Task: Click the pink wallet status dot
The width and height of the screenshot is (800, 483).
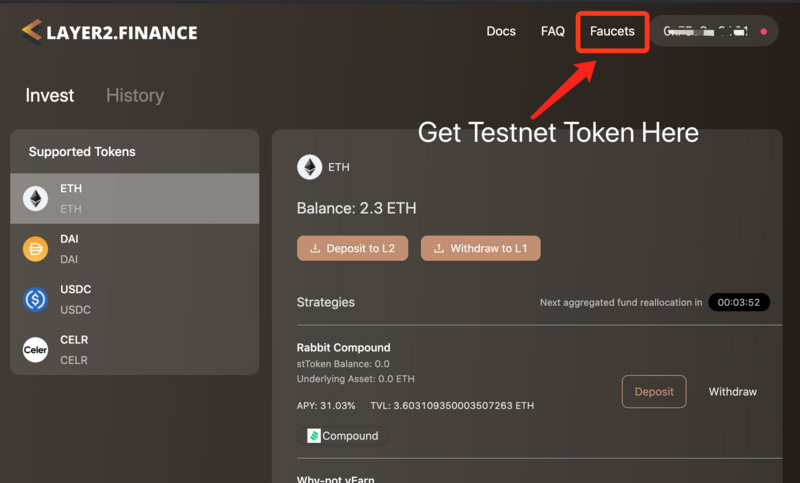Action: [764, 32]
